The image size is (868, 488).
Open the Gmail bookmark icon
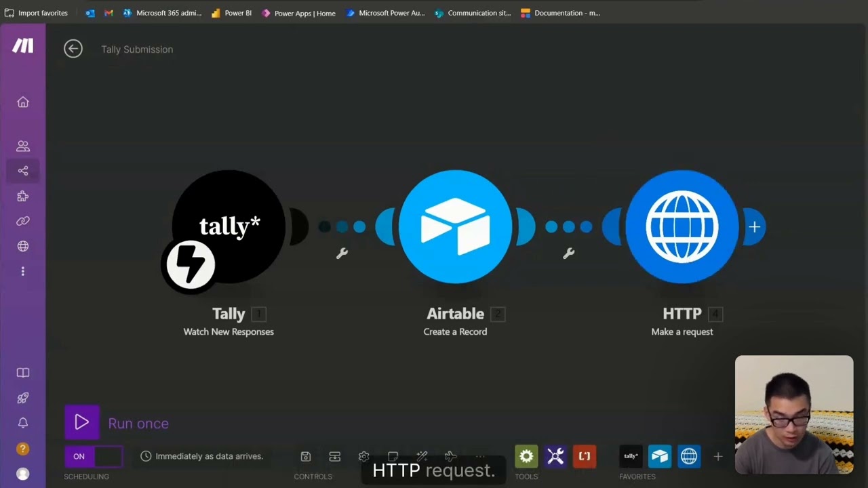pos(108,13)
